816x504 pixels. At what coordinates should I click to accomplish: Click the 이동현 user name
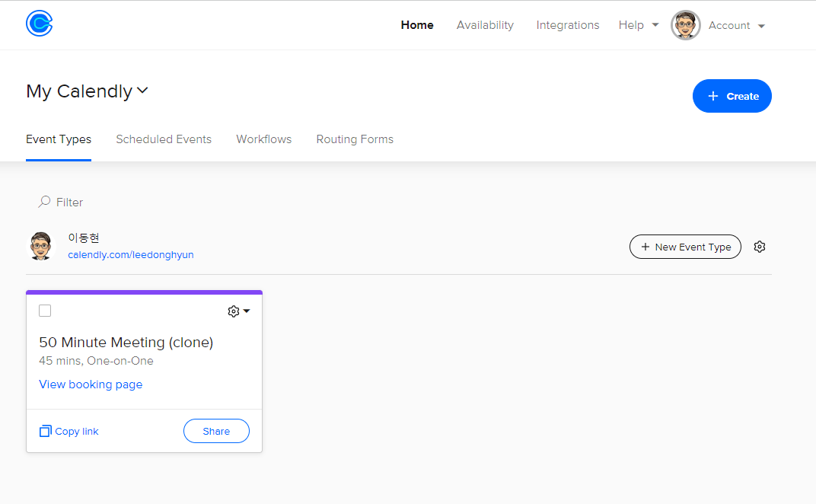[83, 238]
